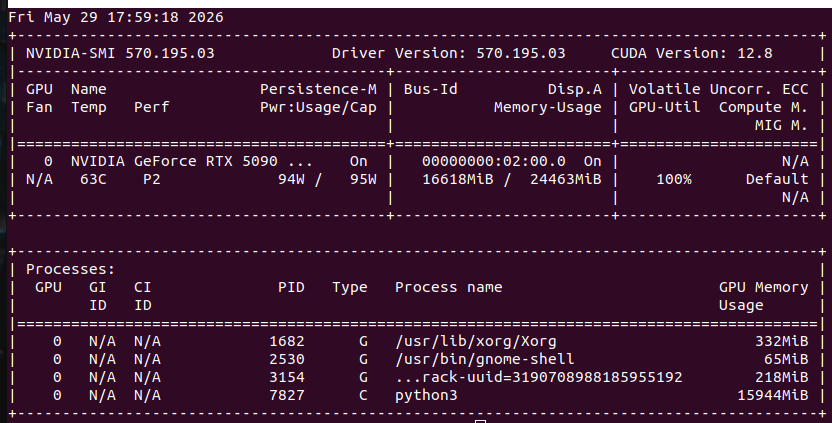Click the 24463MiB total memory value
Viewport: 832px width, 423px height.
(566, 179)
